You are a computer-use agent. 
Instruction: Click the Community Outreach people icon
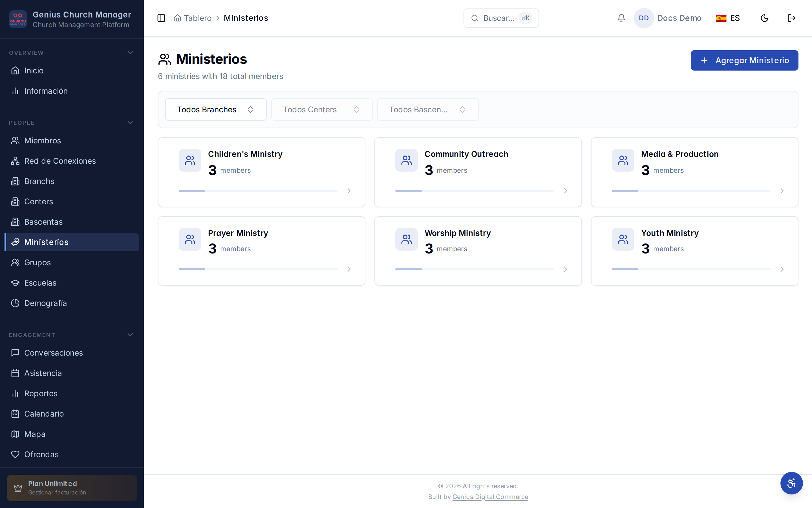tap(406, 160)
